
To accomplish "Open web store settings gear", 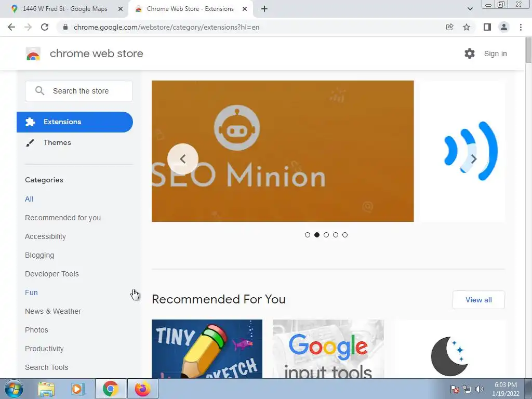I will (470, 54).
